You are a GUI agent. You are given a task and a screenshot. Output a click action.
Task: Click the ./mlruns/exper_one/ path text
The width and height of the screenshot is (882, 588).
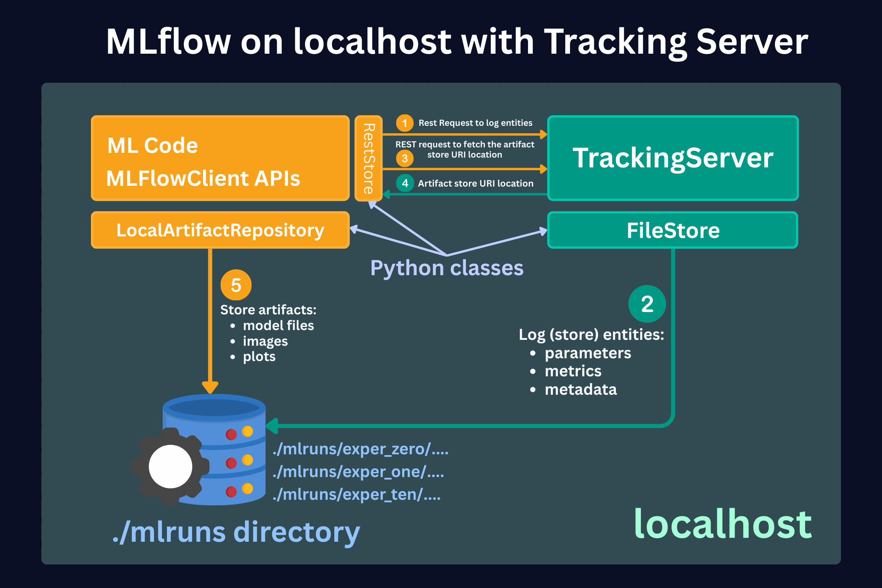tap(358, 472)
